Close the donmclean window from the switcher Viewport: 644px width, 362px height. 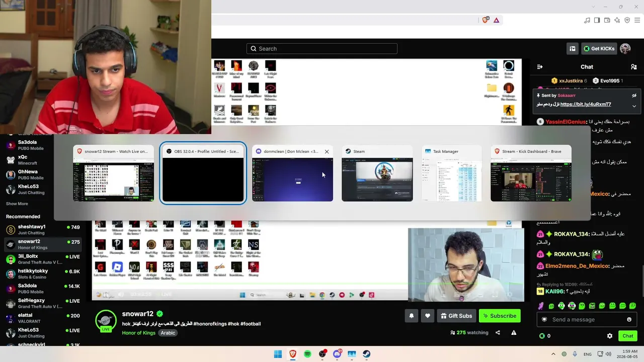(327, 151)
